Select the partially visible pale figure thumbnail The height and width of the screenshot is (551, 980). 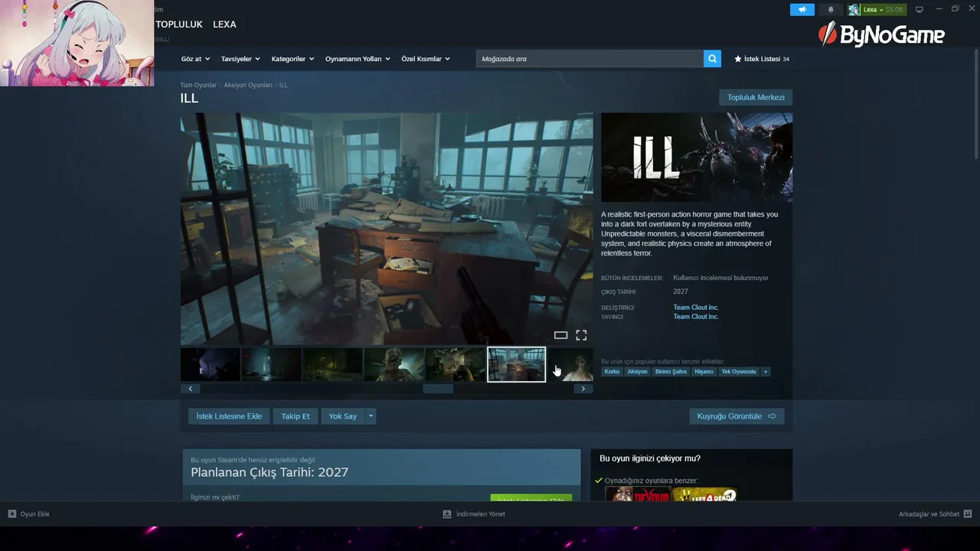(571, 364)
